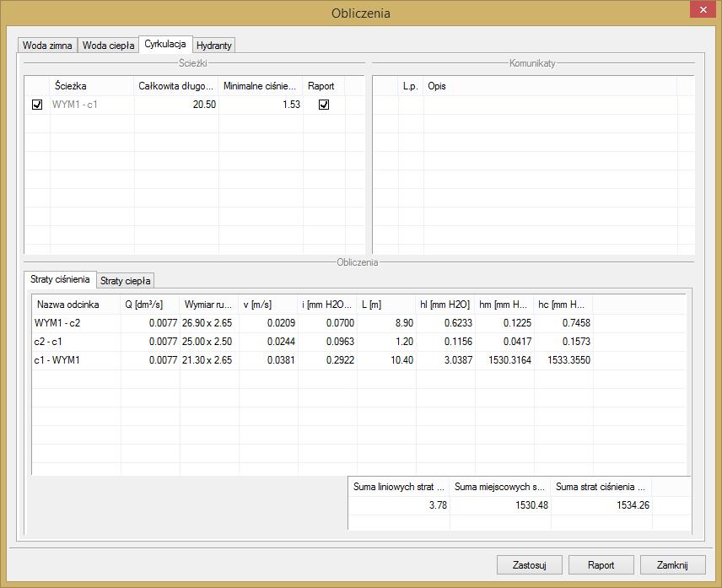
Task: Click the hc [mm H... column header
Action: (x=563, y=305)
